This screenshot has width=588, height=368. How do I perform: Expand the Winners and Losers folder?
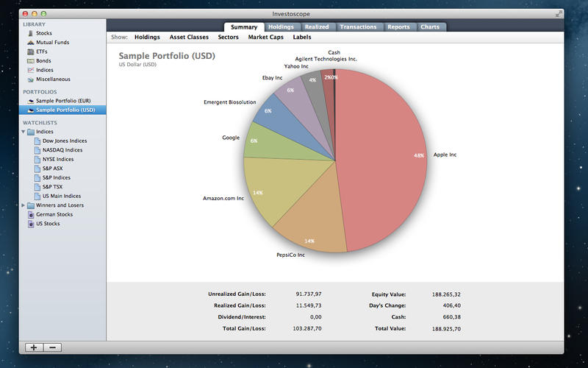(x=23, y=205)
